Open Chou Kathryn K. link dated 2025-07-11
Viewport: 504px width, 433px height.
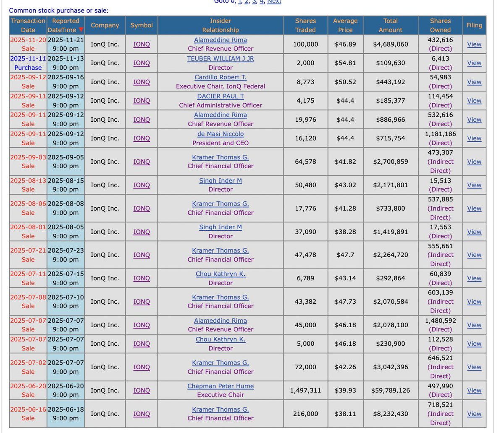[220, 274]
